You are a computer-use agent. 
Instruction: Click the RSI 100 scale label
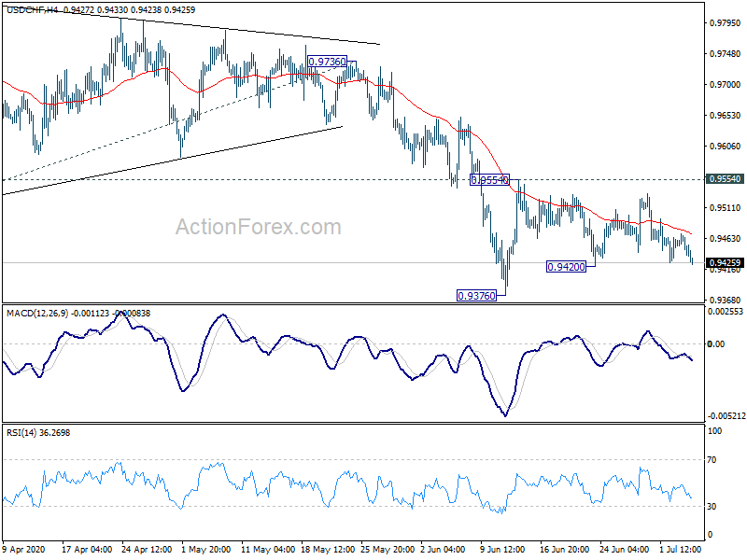(x=715, y=431)
